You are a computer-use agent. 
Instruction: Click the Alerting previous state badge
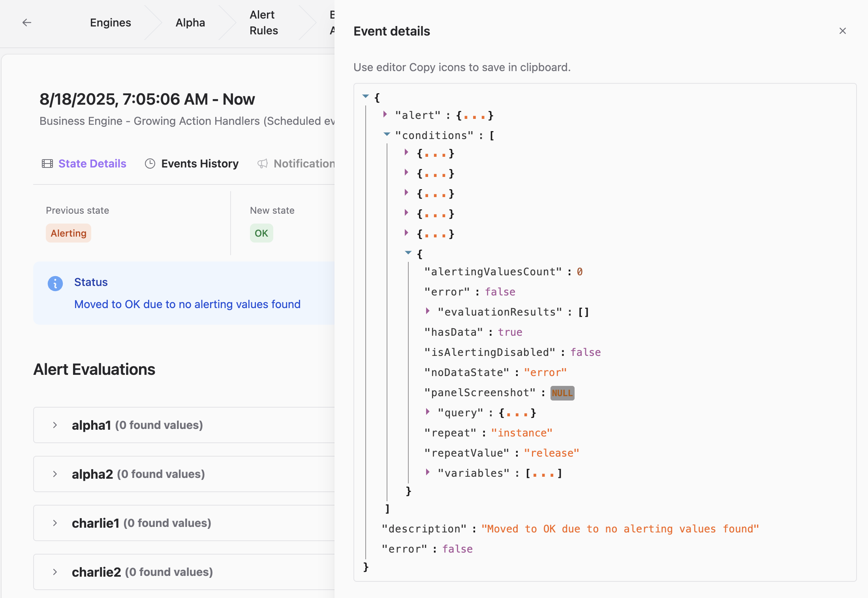point(68,233)
